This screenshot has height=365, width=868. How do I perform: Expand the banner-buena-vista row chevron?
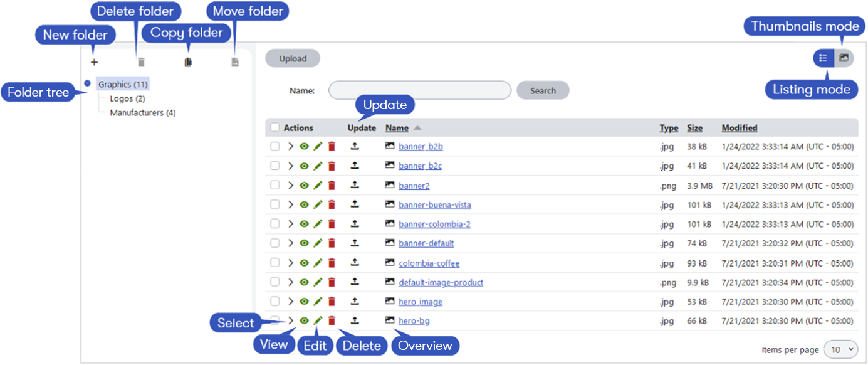point(290,205)
